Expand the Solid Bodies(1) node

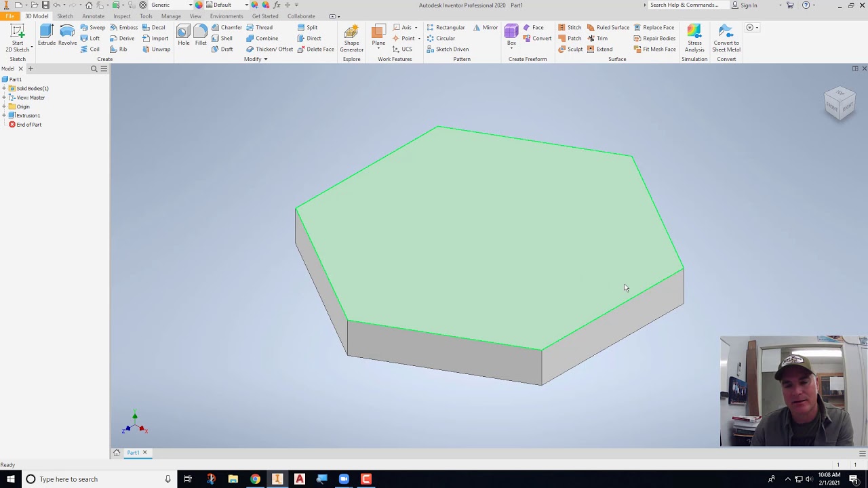pos(4,89)
